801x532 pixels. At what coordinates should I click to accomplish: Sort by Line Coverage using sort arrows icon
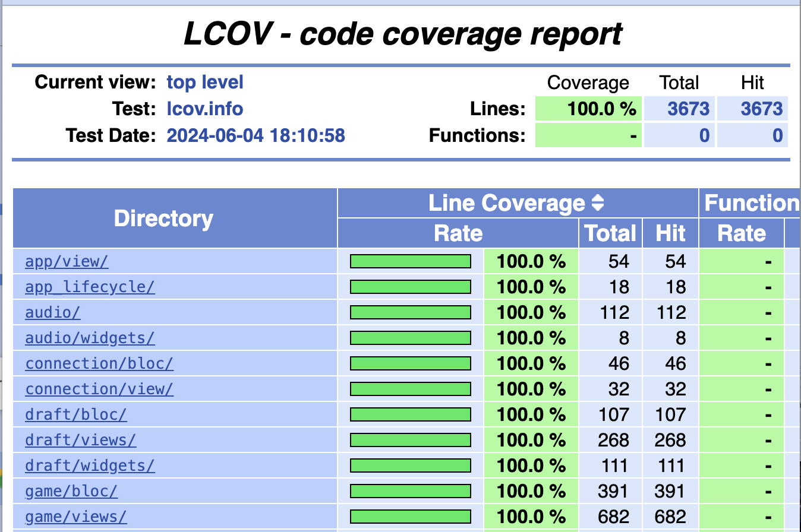[598, 204]
